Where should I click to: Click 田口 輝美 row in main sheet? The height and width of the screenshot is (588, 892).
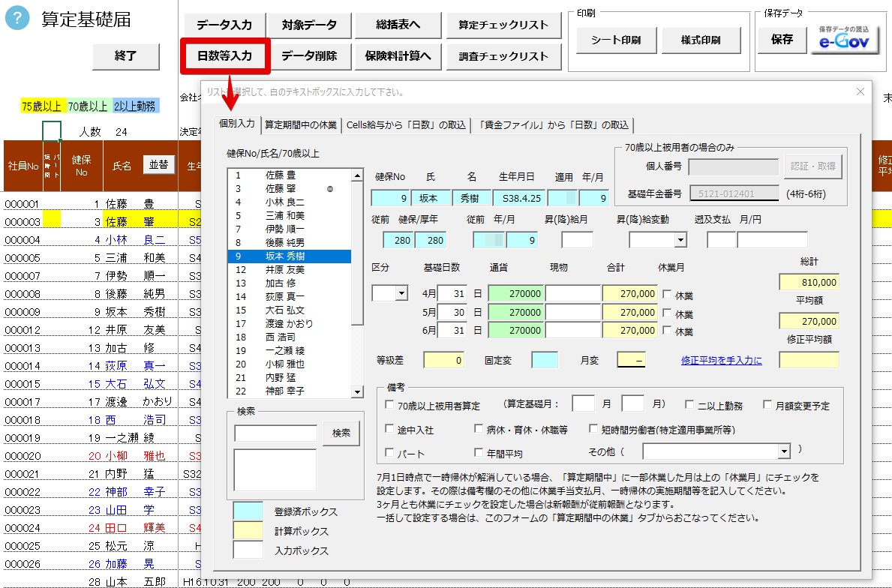91,528
